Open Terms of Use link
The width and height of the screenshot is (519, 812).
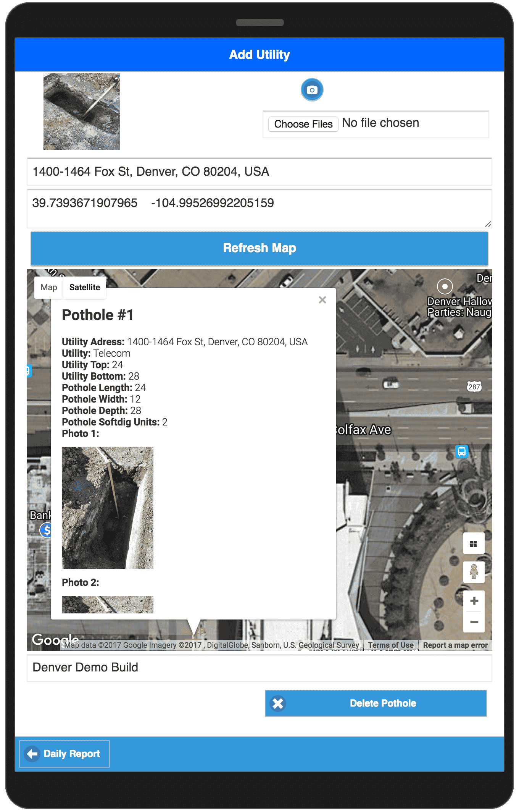pyautogui.click(x=391, y=645)
